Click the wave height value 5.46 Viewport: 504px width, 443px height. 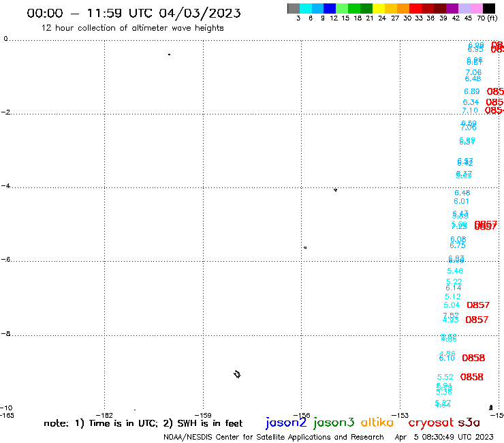[x=455, y=271]
